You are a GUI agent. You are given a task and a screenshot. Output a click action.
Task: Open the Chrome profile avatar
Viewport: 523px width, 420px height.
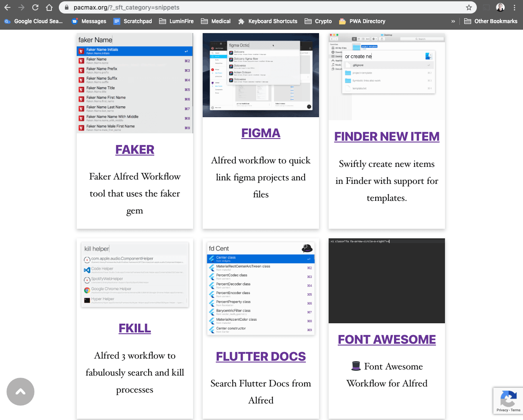point(500,7)
